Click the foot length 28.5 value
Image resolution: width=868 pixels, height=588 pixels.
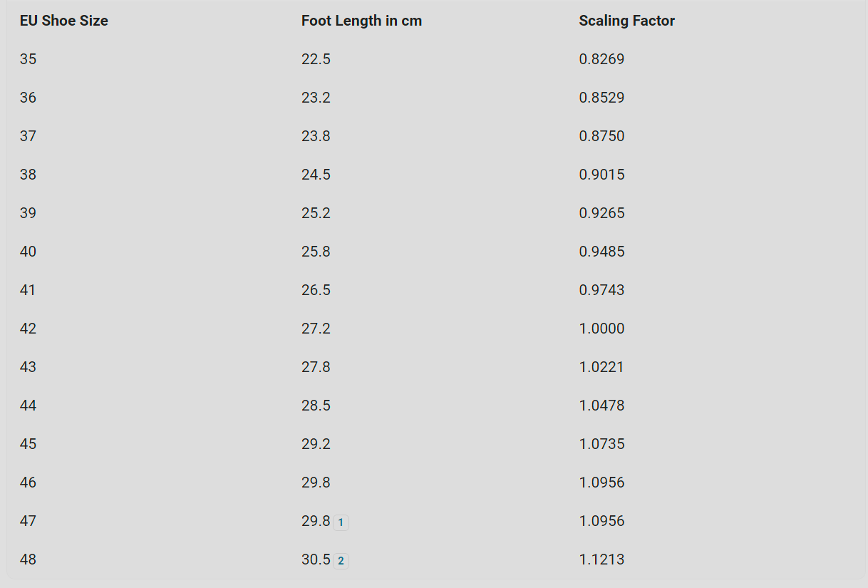point(316,406)
